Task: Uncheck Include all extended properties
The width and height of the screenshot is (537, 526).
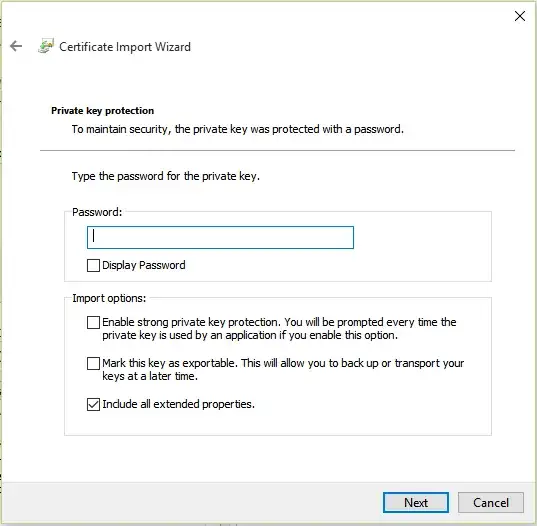Action: point(93,404)
